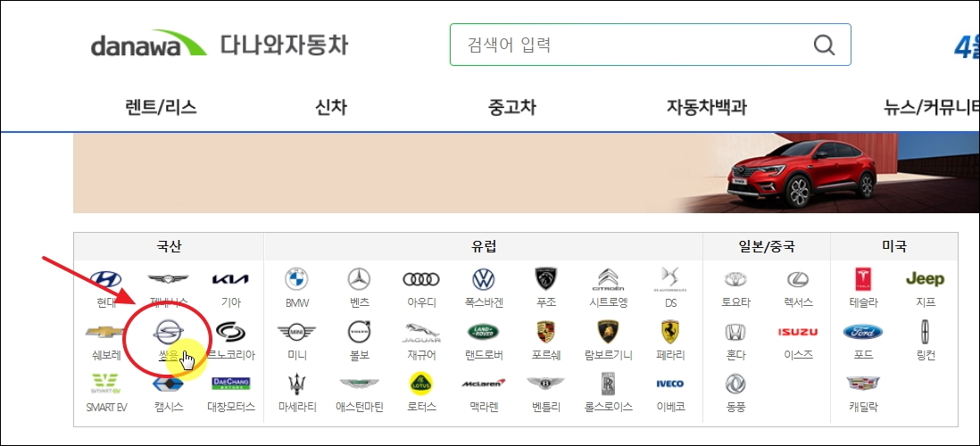
Task: Select the Ford (포드) blue oval logo
Action: pyautogui.click(x=863, y=332)
